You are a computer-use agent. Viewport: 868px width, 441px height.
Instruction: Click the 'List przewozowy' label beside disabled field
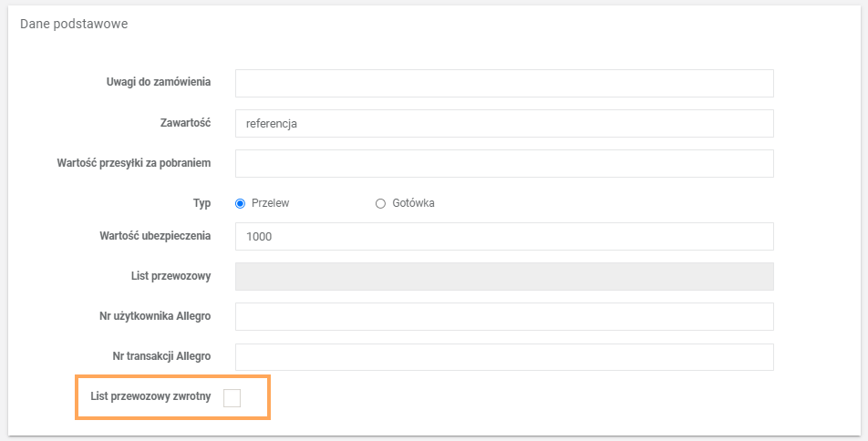point(171,276)
